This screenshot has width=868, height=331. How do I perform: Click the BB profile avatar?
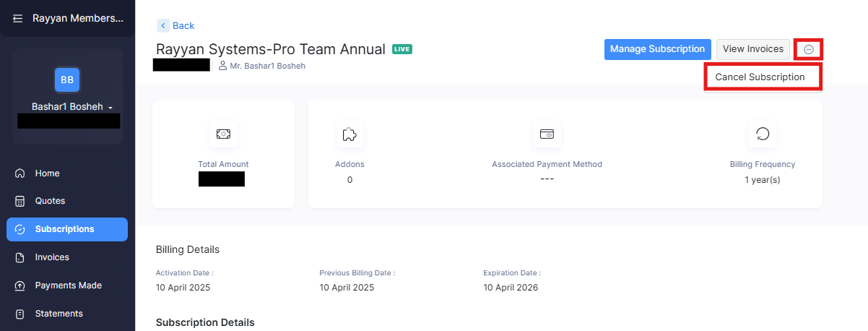coord(67,79)
